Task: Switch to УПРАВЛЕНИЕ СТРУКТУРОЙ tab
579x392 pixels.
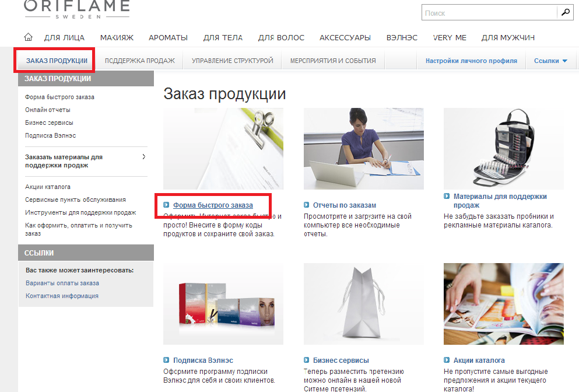Action: 232,61
